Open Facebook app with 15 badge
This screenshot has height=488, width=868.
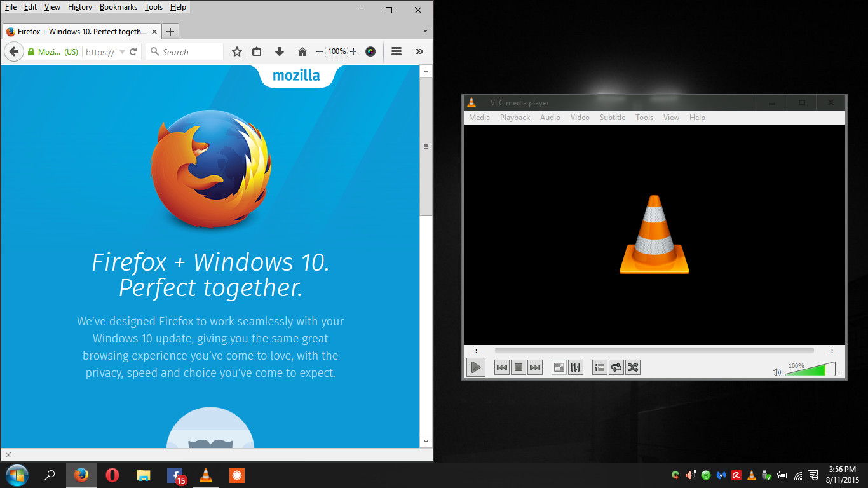tap(175, 476)
